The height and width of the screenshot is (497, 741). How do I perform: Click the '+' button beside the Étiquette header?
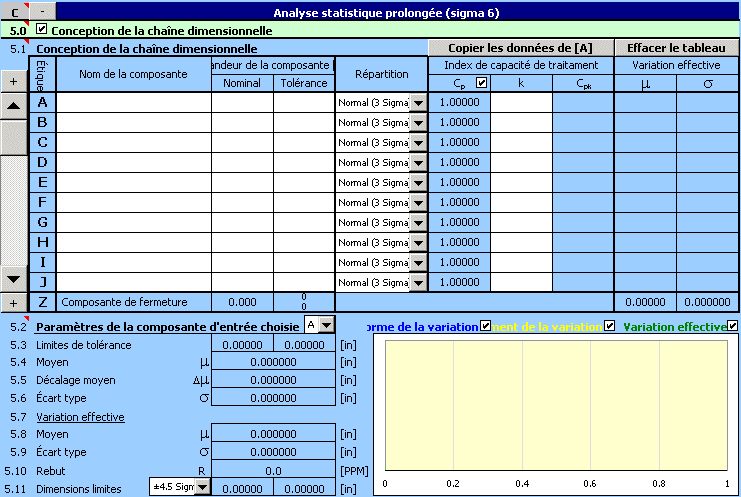click(x=14, y=81)
